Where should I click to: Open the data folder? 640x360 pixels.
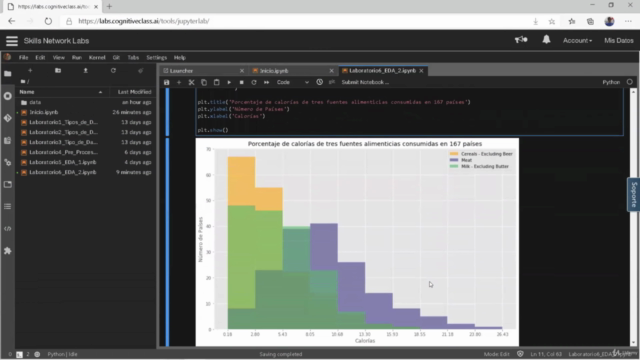[x=85, y=102]
